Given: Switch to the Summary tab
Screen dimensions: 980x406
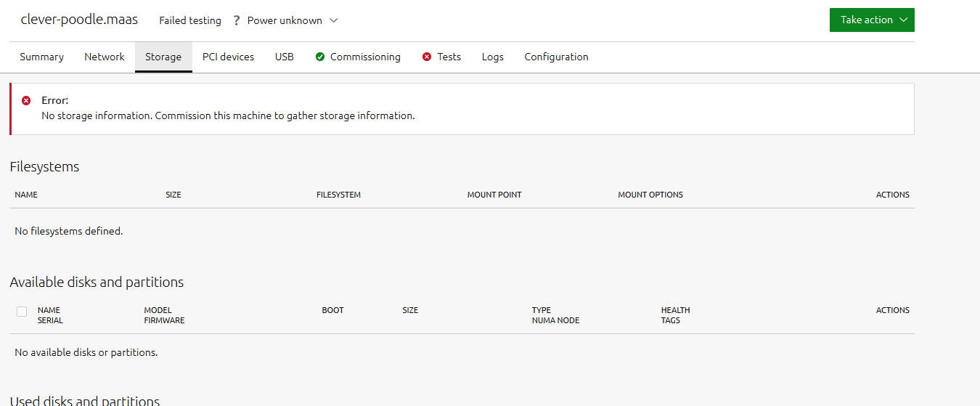Looking at the screenshot, I should pyautogui.click(x=41, y=57).
